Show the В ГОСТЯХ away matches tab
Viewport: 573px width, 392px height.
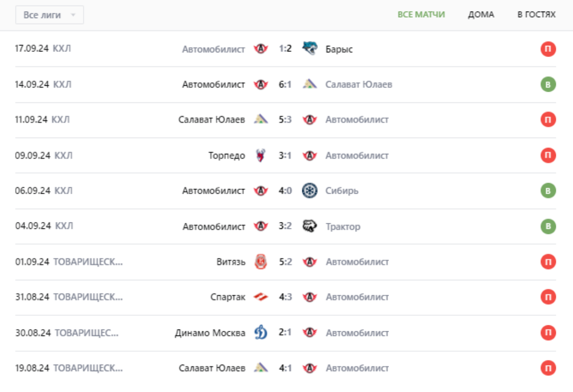point(536,14)
